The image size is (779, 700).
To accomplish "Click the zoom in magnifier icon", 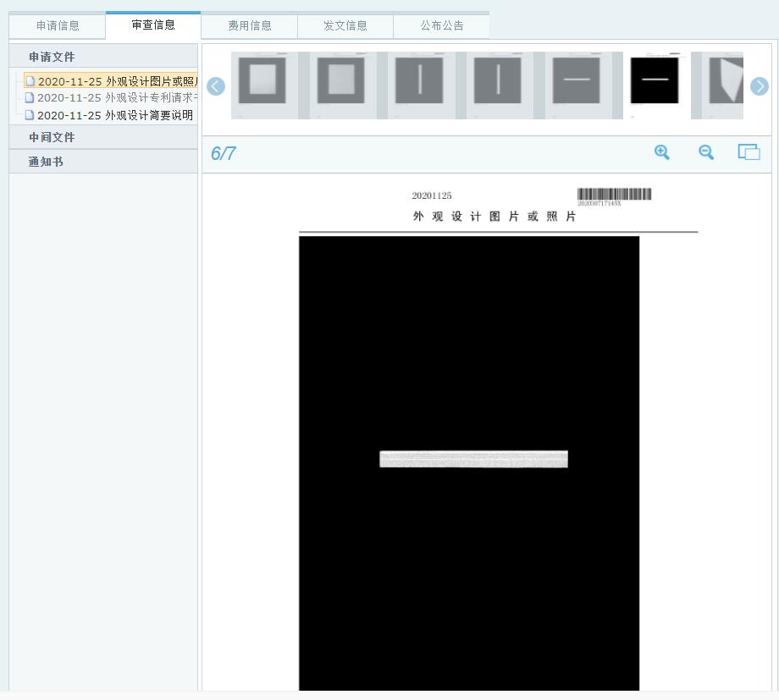I will [x=662, y=152].
